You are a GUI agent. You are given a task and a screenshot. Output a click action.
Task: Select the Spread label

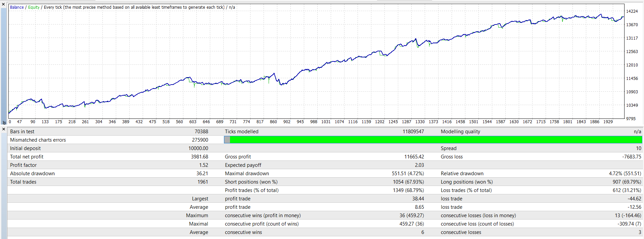point(449,148)
